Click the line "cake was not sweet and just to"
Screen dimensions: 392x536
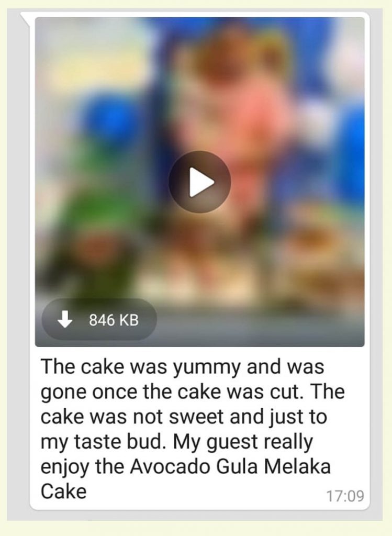pyautogui.click(x=184, y=417)
